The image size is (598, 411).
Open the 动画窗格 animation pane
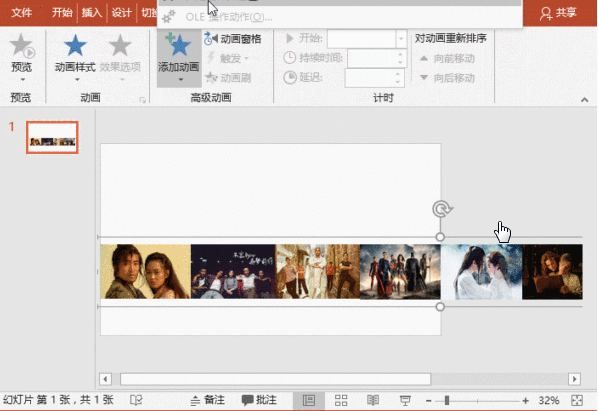233,39
